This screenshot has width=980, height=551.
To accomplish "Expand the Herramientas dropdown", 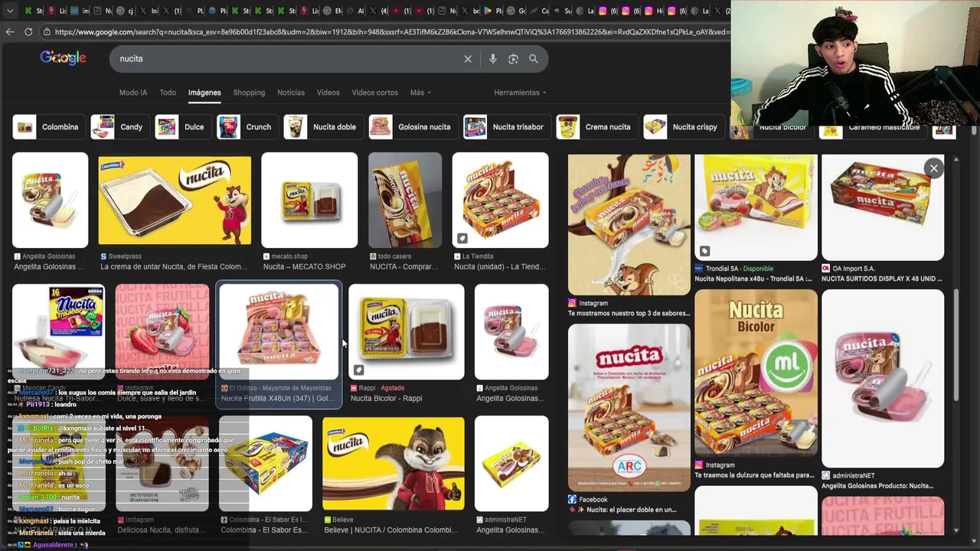I will [x=520, y=93].
